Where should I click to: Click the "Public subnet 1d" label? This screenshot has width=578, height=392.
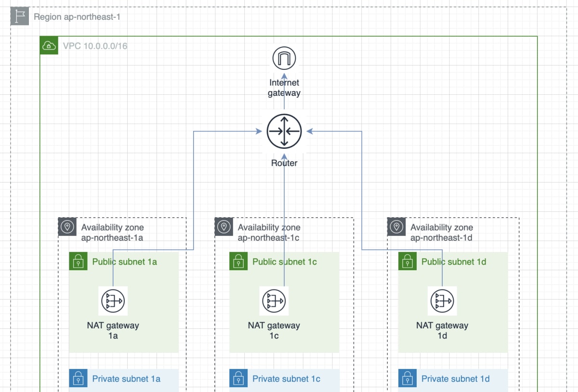454,262
